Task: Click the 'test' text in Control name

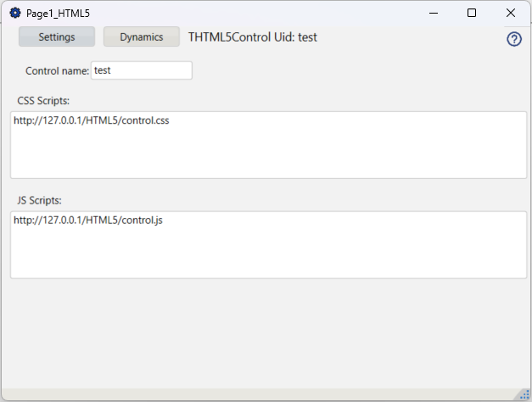Action: point(103,70)
